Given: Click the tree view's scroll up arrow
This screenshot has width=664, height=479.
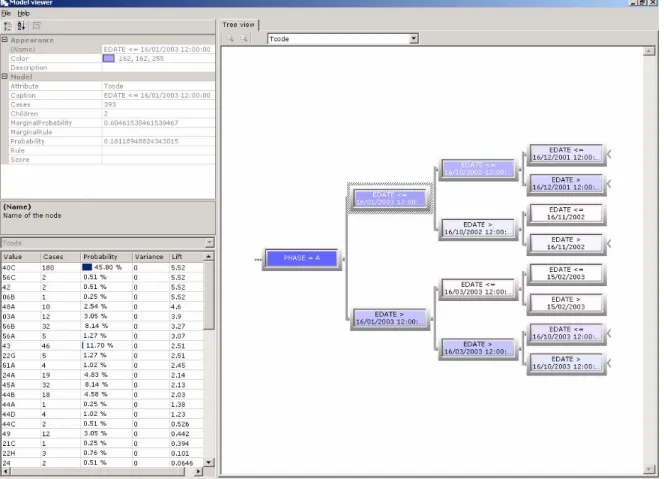Looking at the screenshot, I should [x=649, y=51].
